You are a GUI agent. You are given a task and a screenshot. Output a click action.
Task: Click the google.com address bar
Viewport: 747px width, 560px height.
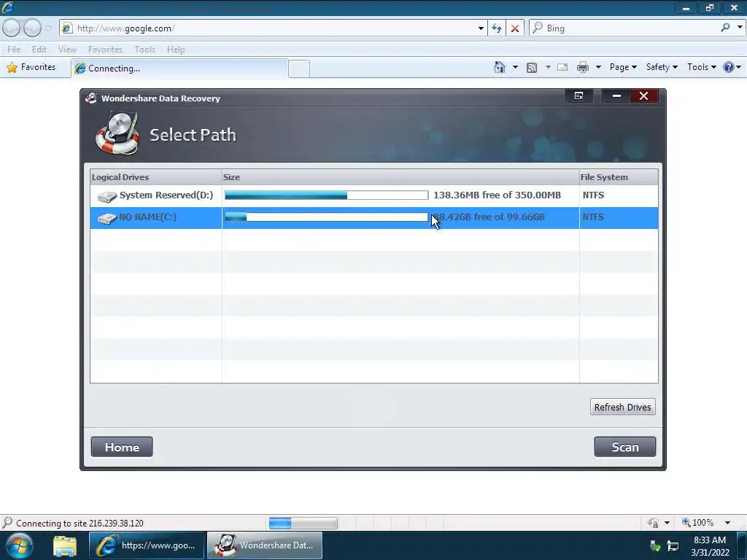coord(274,28)
